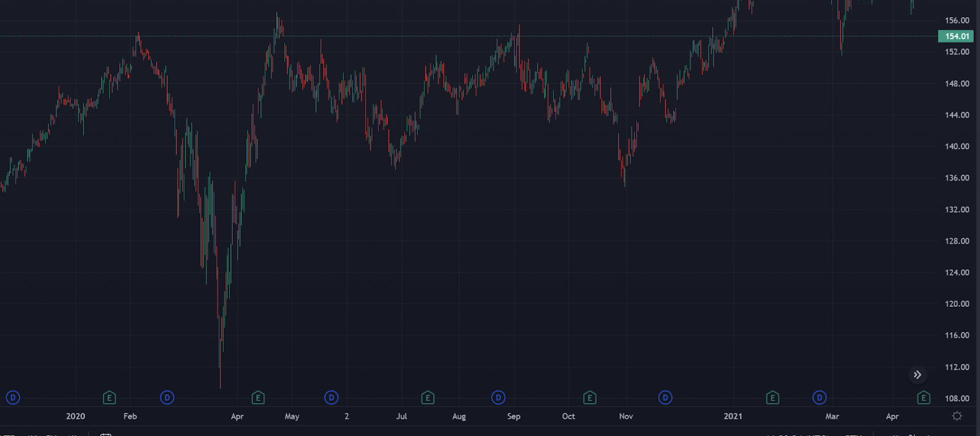This screenshot has width=980, height=436.
Task: Click the 140.00 price axis label
Action: point(957,146)
